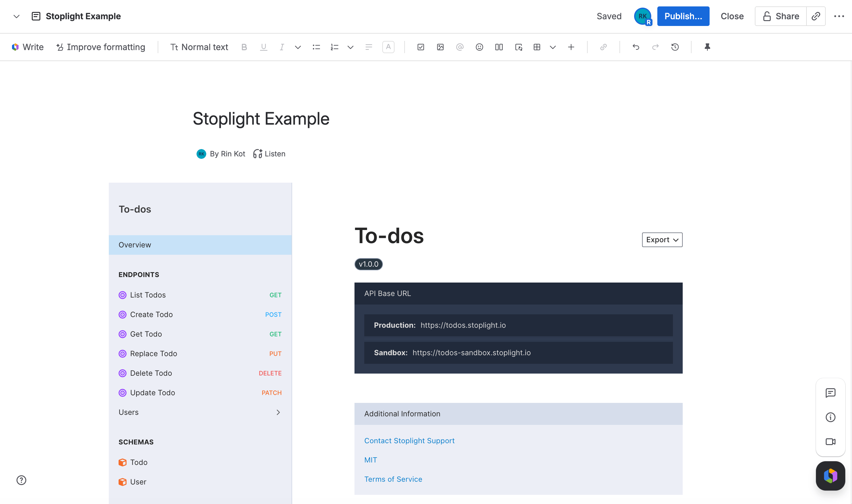The width and height of the screenshot is (852, 504).
Task: Expand more text formatting options chevron
Action: tap(298, 47)
